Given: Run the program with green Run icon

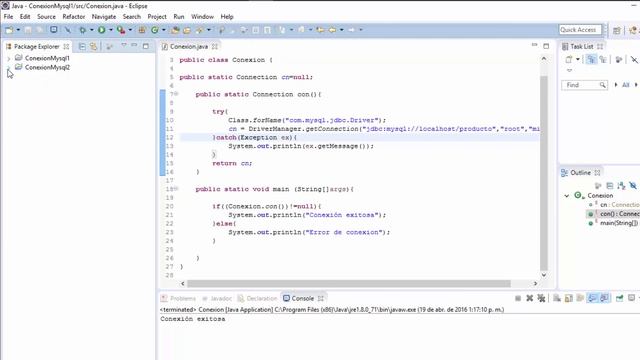Looking at the screenshot, I should tap(102, 30).
